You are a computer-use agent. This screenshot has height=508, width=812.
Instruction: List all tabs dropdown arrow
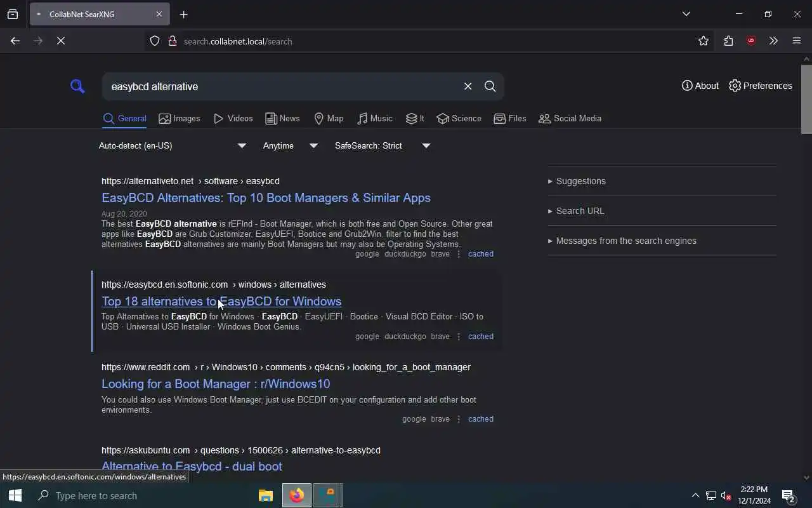(x=686, y=14)
